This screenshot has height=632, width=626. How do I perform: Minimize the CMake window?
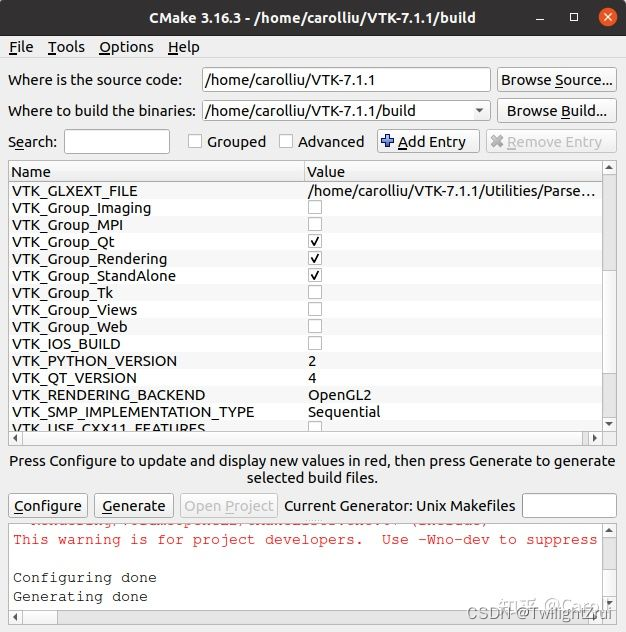(540, 18)
